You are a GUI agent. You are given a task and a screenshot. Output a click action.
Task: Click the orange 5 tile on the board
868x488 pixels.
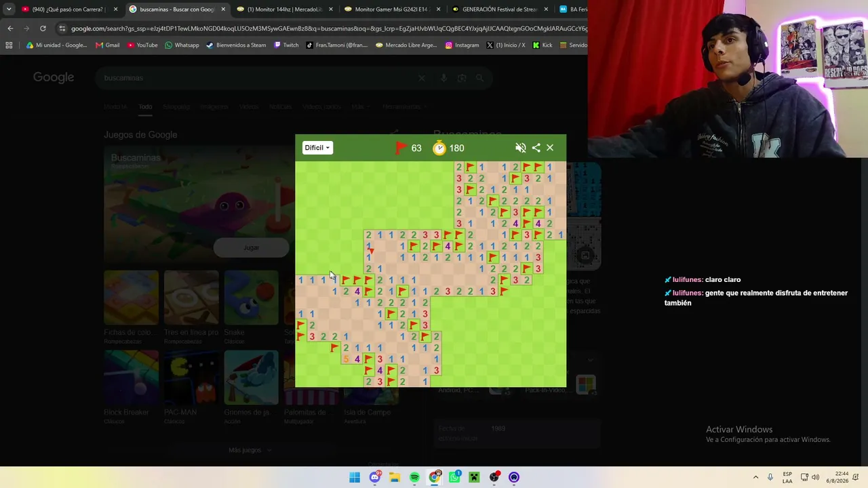(x=346, y=359)
